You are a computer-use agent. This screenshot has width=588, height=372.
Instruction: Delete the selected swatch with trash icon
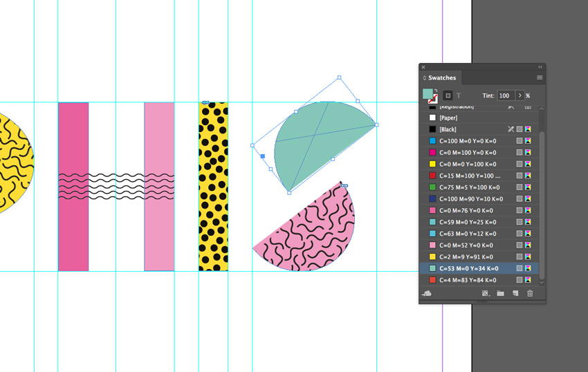pos(531,294)
